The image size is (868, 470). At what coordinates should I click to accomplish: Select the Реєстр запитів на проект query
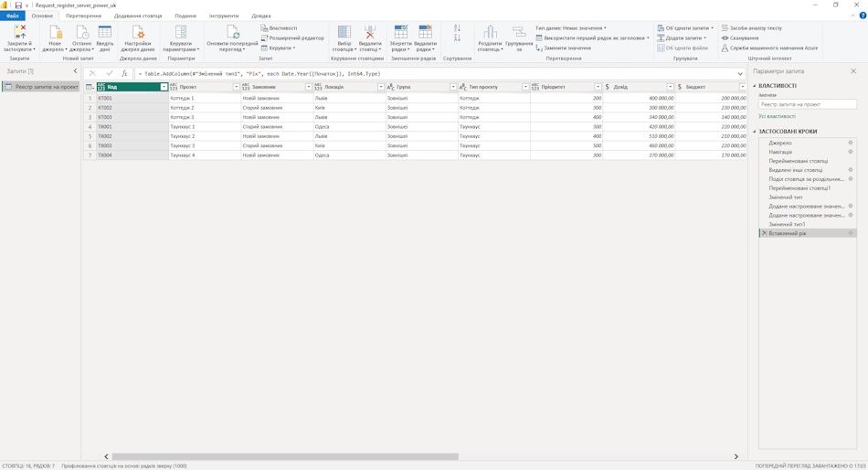click(x=41, y=87)
